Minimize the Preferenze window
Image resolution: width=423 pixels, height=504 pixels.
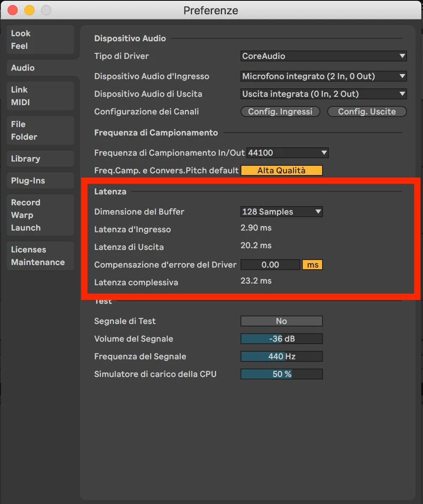click(29, 10)
